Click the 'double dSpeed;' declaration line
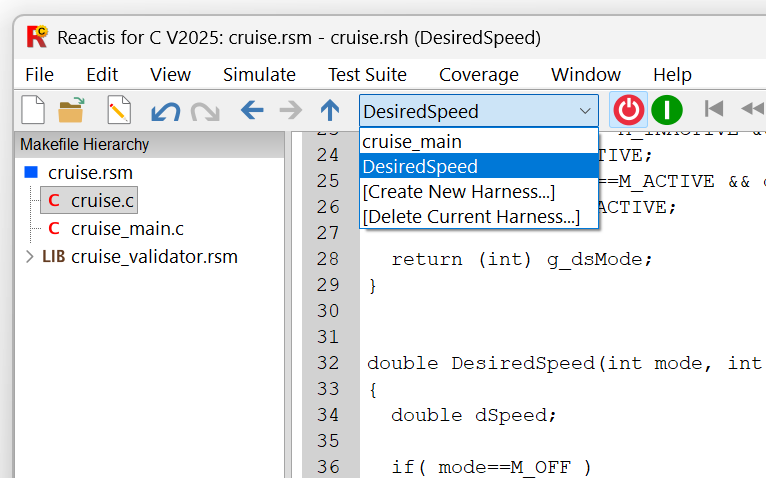This screenshot has height=478, width=766. pyautogui.click(x=473, y=415)
